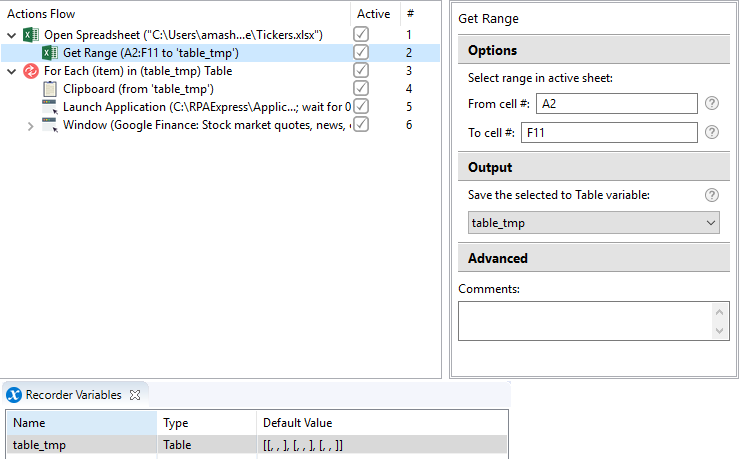Click the Table type cell
Viewport: 739px width, 459px height.
tap(207, 445)
